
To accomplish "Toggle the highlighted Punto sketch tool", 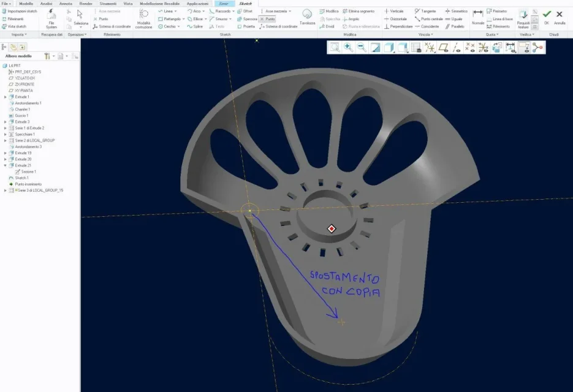I will 267,19.
